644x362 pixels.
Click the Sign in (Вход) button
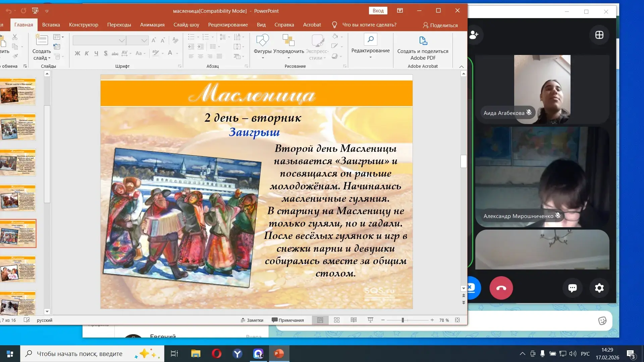point(378,11)
